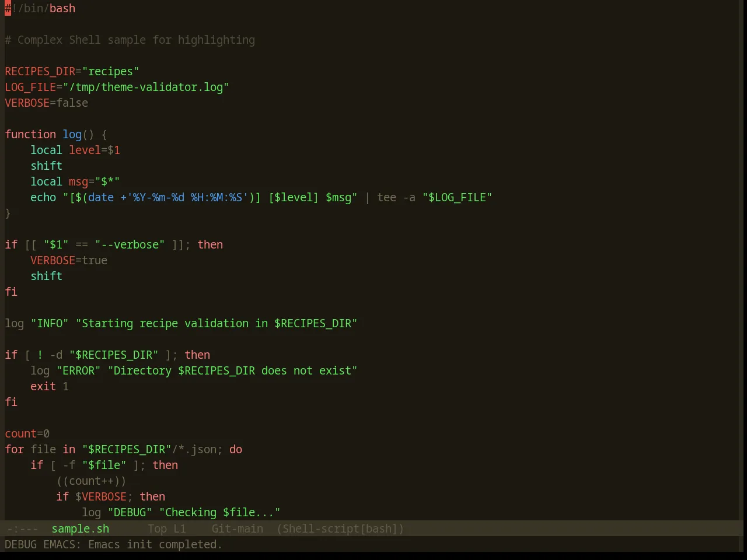Click the "$file" string in the -f test
Image resolution: width=747 pixels, height=560 pixels.
point(104,465)
